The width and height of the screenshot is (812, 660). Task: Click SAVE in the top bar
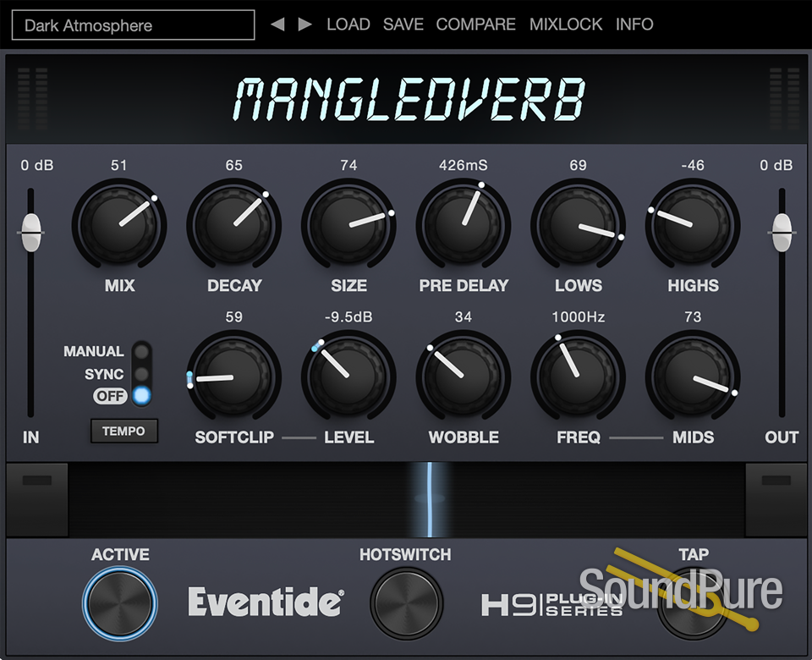click(403, 25)
